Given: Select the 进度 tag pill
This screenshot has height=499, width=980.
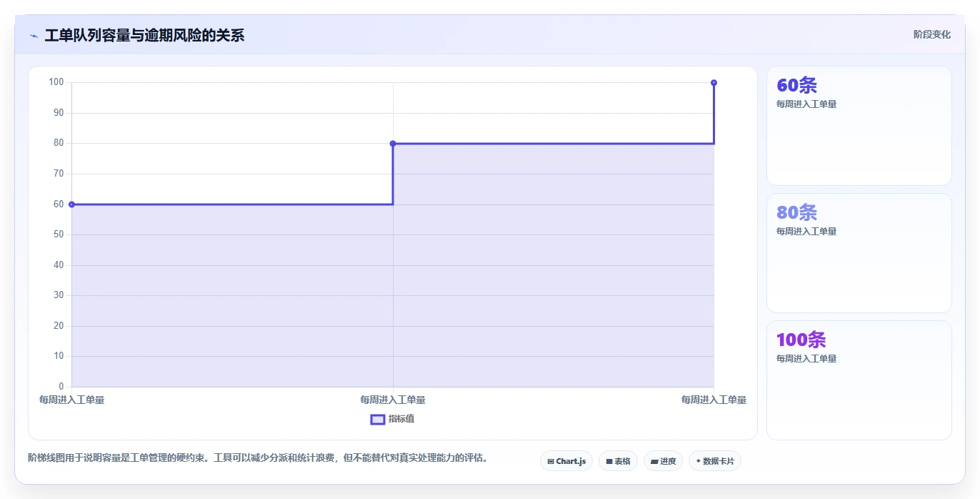Looking at the screenshot, I should (x=663, y=461).
